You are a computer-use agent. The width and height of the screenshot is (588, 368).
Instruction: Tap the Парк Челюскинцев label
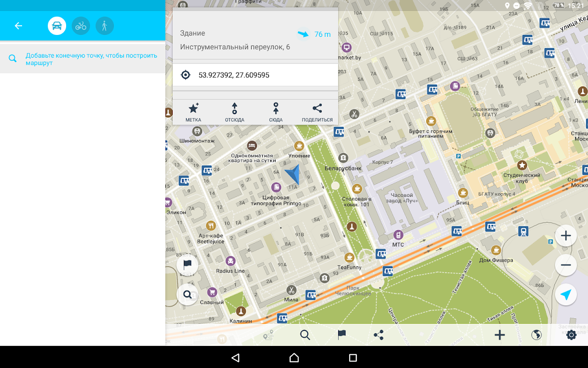point(353,291)
